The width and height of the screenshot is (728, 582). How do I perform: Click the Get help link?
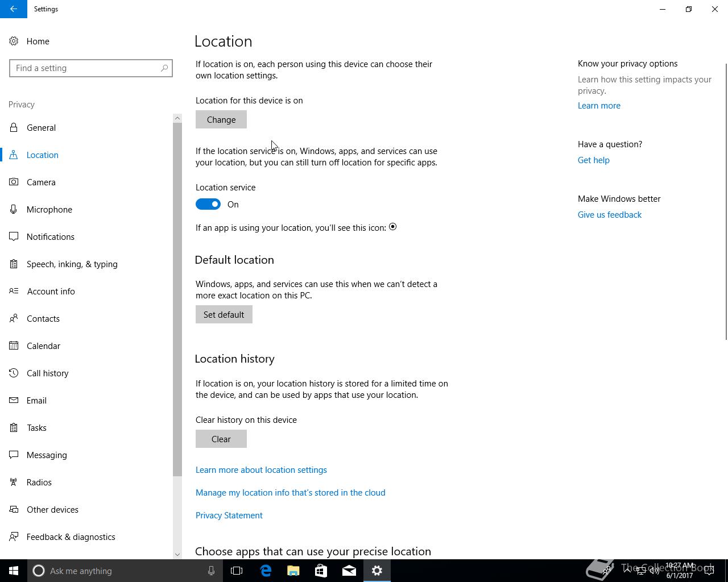tap(594, 160)
